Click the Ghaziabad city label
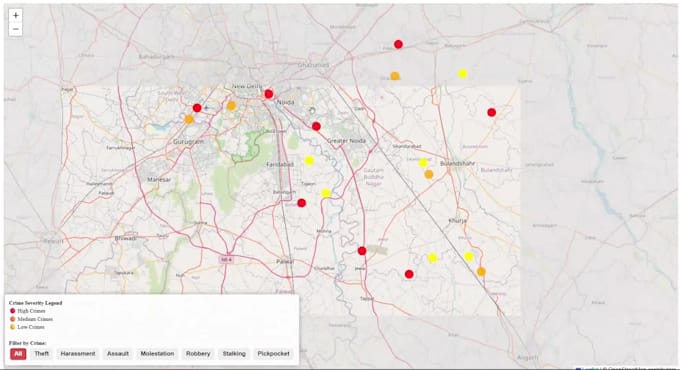Screen dimensions: 680x370 click(314, 65)
